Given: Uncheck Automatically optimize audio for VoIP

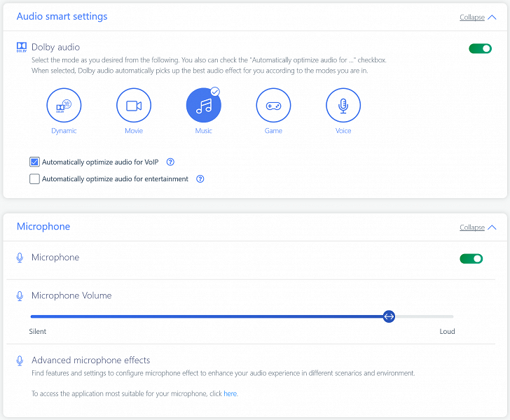Looking at the screenshot, I should pos(34,162).
